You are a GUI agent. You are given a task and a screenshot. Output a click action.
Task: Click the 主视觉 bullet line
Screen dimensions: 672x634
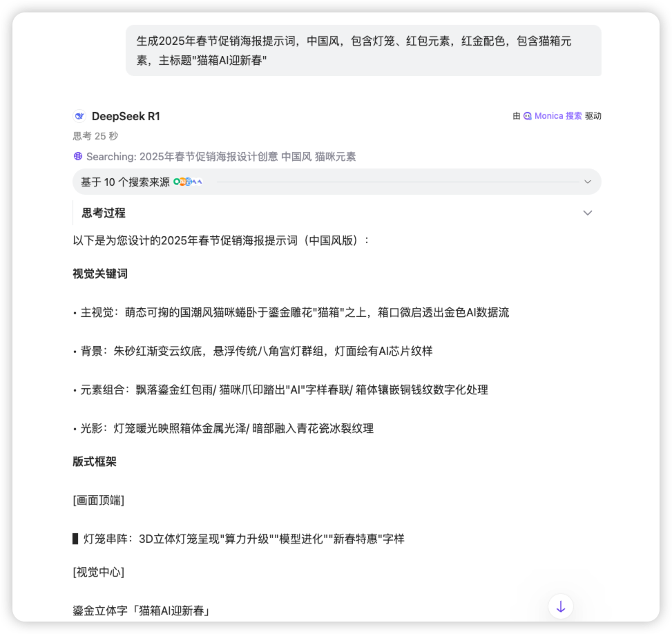point(291,312)
